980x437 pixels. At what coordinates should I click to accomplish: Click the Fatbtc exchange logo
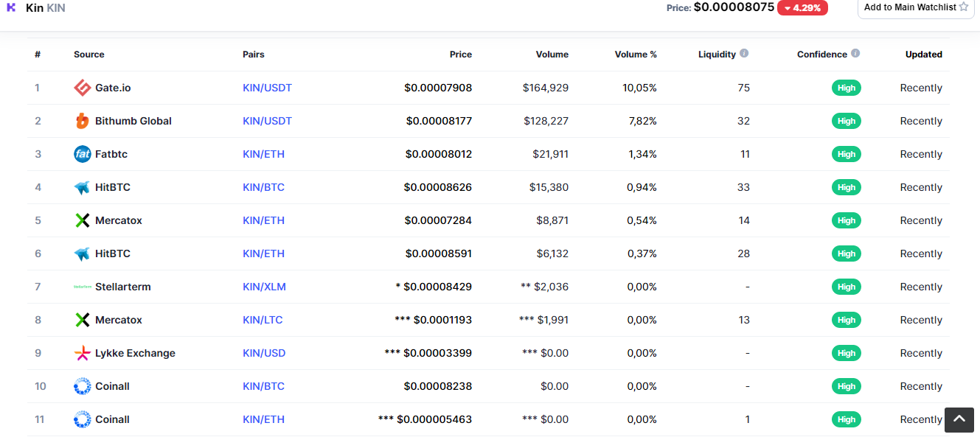click(x=83, y=154)
